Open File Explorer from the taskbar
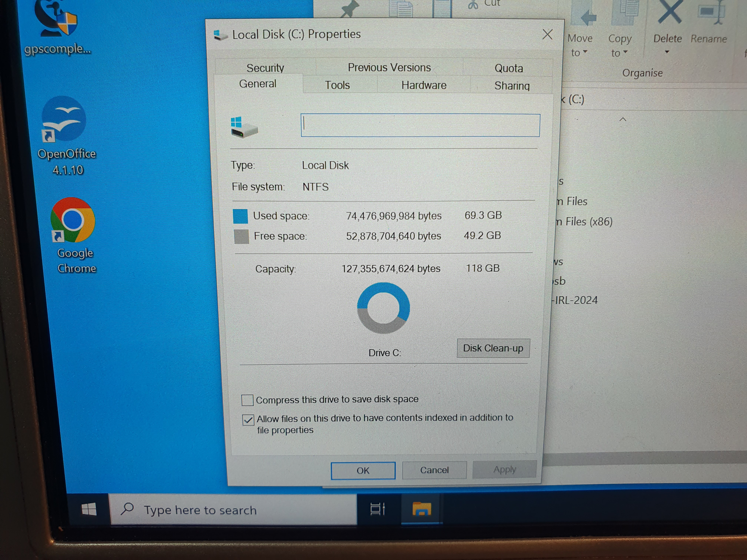 point(422,509)
